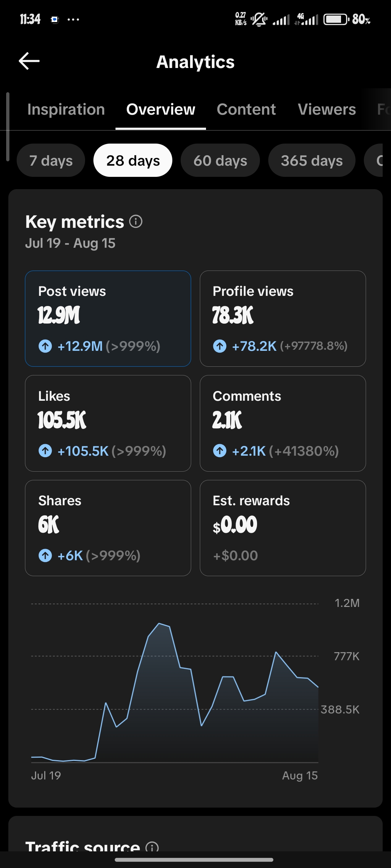Tap the up arrow in Shares card
Image resolution: width=391 pixels, height=868 pixels.
(45, 556)
